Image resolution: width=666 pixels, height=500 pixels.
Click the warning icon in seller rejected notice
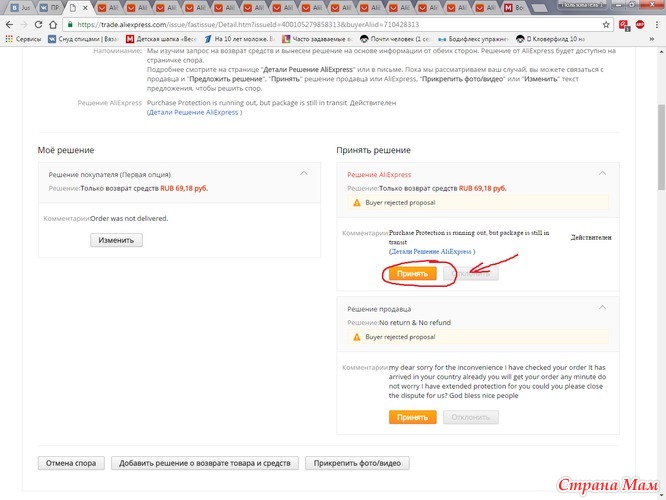(357, 337)
